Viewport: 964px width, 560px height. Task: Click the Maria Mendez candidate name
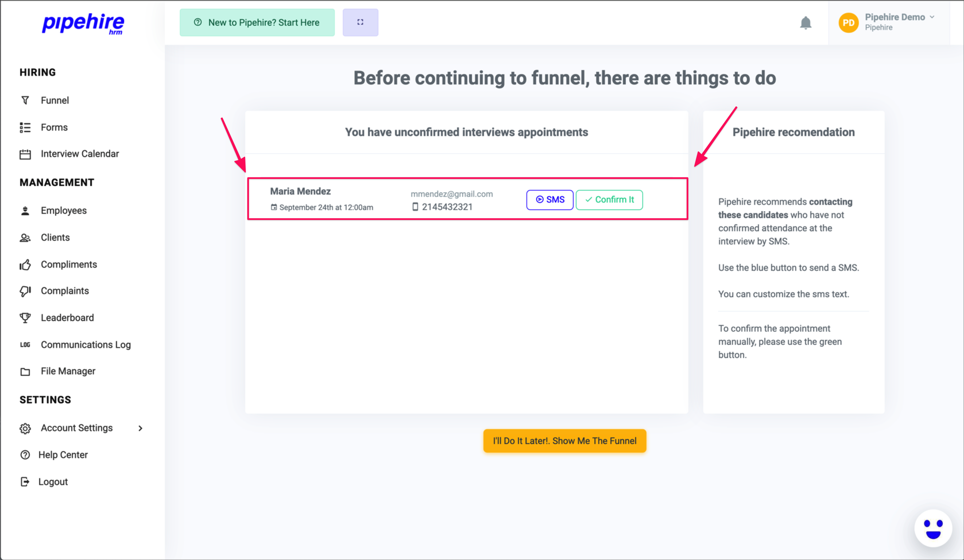tap(300, 191)
